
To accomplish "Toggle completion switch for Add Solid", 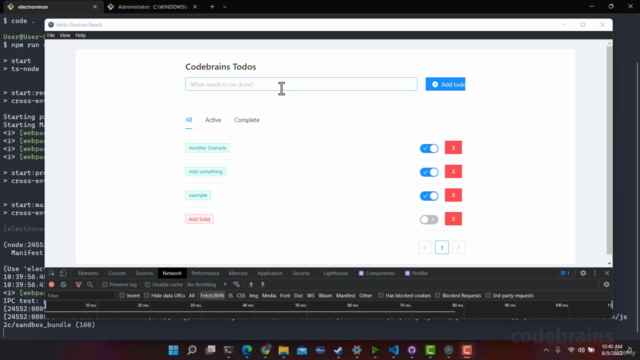I will [429, 219].
